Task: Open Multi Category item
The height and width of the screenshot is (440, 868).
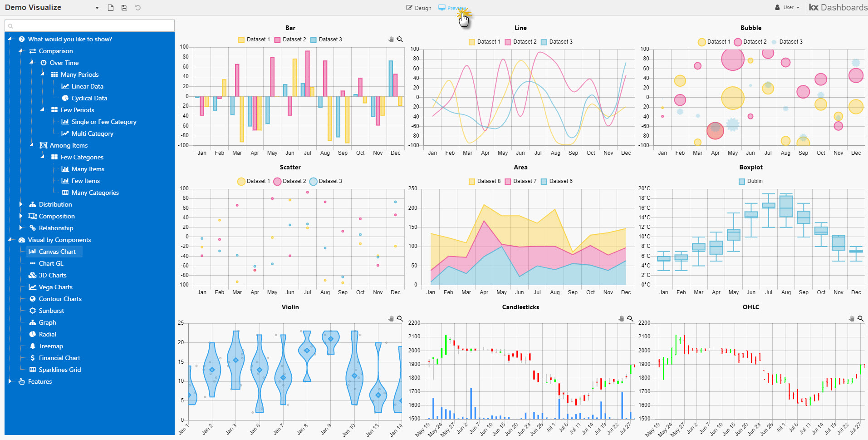Action: click(x=92, y=133)
